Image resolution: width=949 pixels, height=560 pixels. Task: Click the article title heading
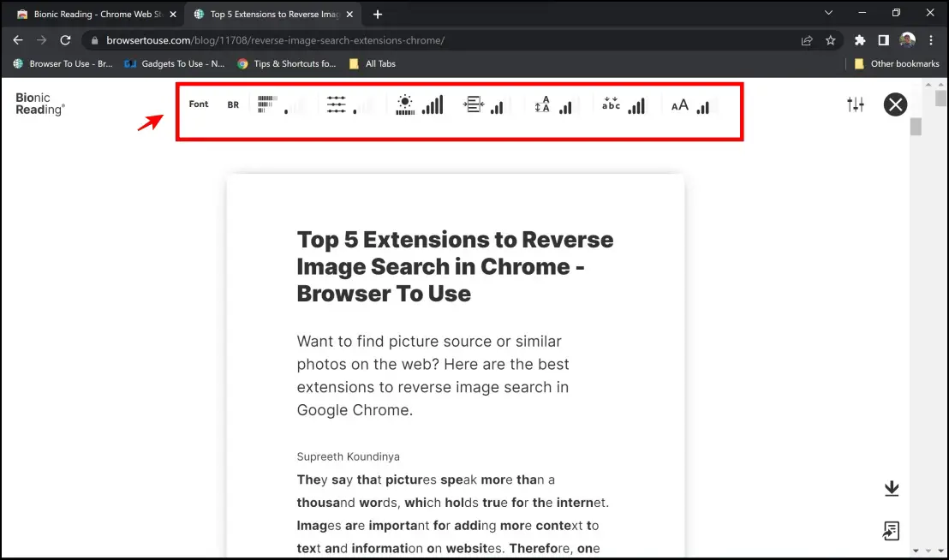[455, 266]
